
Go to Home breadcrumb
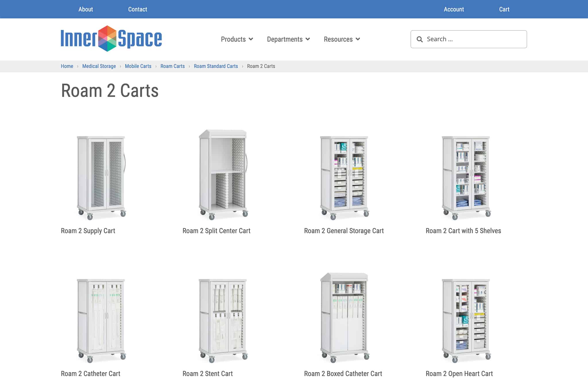(67, 66)
